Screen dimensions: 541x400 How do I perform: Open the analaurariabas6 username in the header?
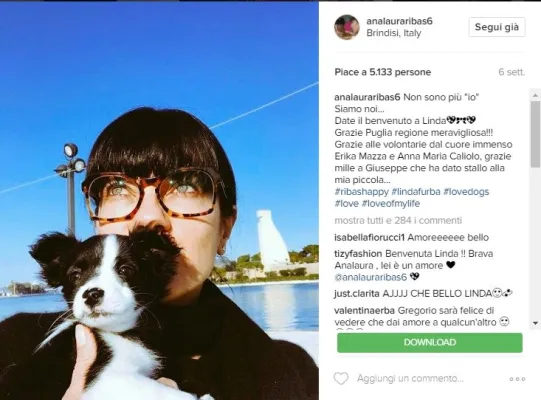click(x=399, y=21)
